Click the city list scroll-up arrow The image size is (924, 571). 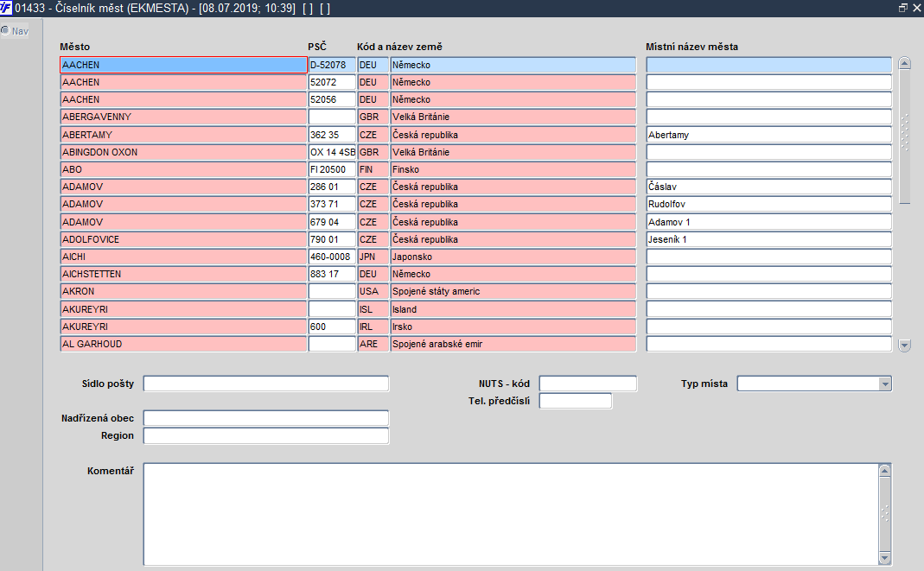click(905, 63)
